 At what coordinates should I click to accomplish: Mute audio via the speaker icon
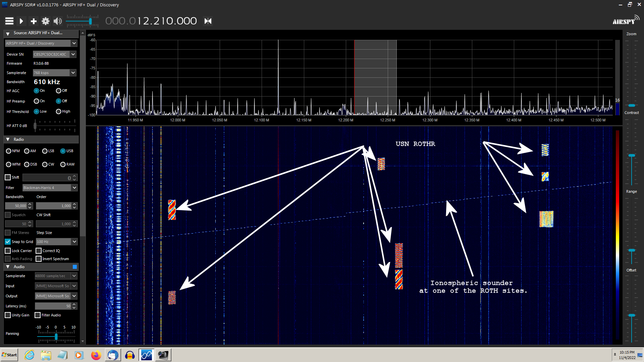pos(57,21)
